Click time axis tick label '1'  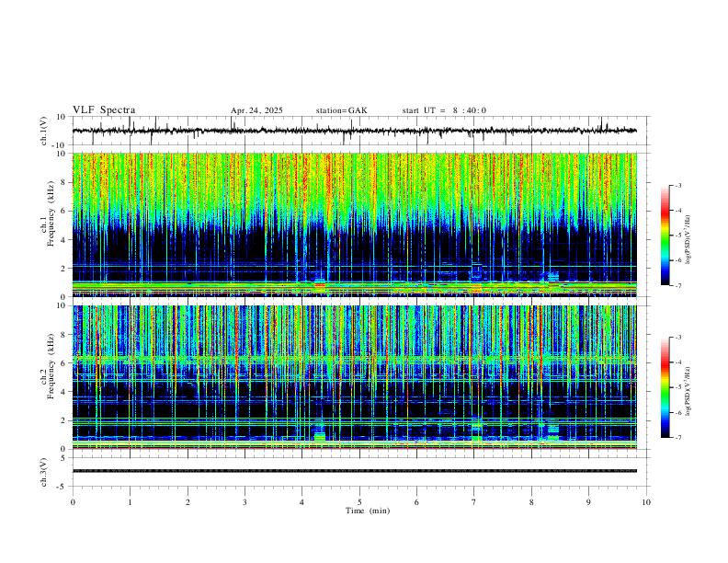(x=130, y=502)
